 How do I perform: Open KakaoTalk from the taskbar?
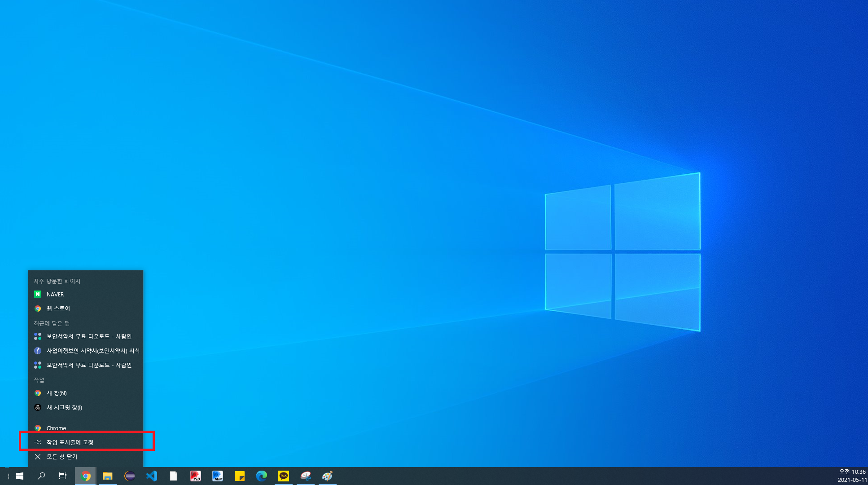pyautogui.click(x=284, y=476)
